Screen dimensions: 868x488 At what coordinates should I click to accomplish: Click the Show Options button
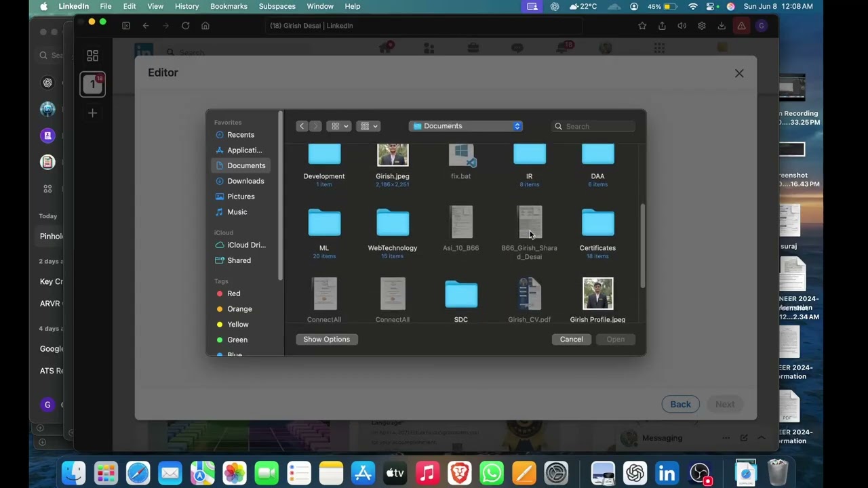click(x=327, y=340)
